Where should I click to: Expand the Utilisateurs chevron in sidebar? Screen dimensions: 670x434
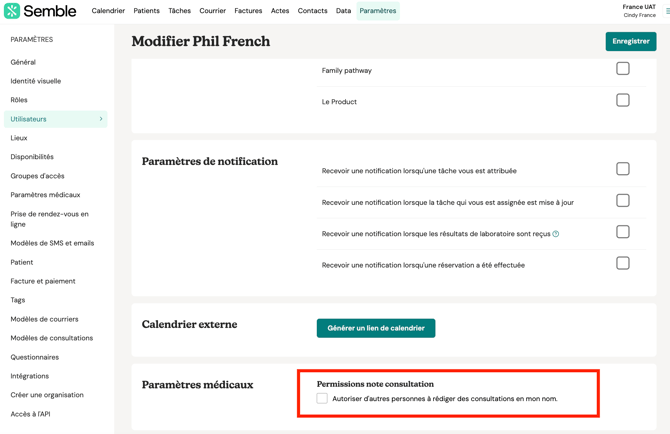tap(101, 119)
